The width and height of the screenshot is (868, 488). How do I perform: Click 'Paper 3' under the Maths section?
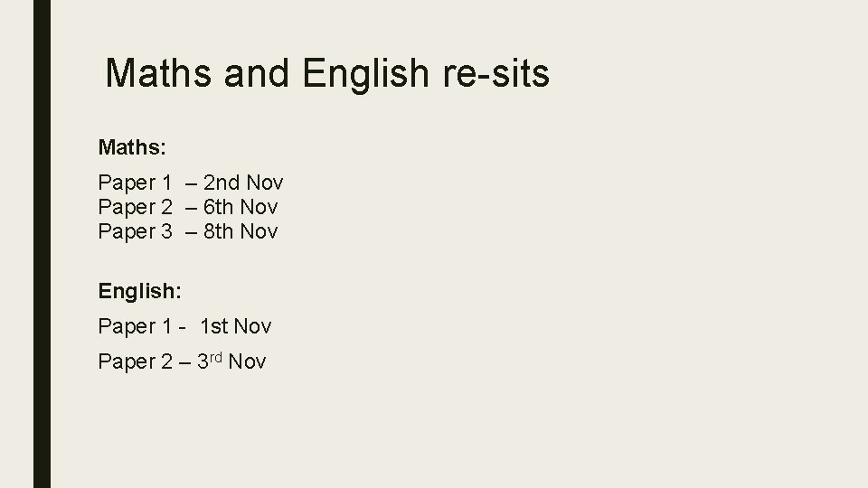135,231
